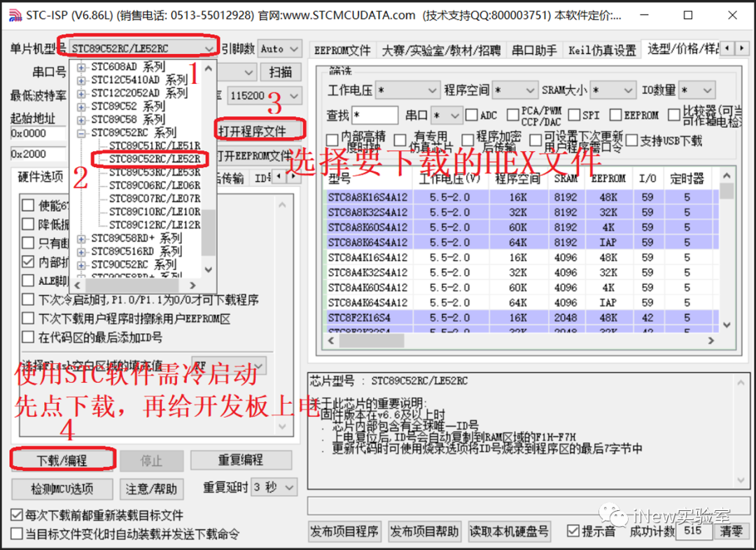The width and height of the screenshot is (756, 550).
Task: Enable 下次冷启动时 P1.0/P1.1 checkbox
Action: click(28, 299)
